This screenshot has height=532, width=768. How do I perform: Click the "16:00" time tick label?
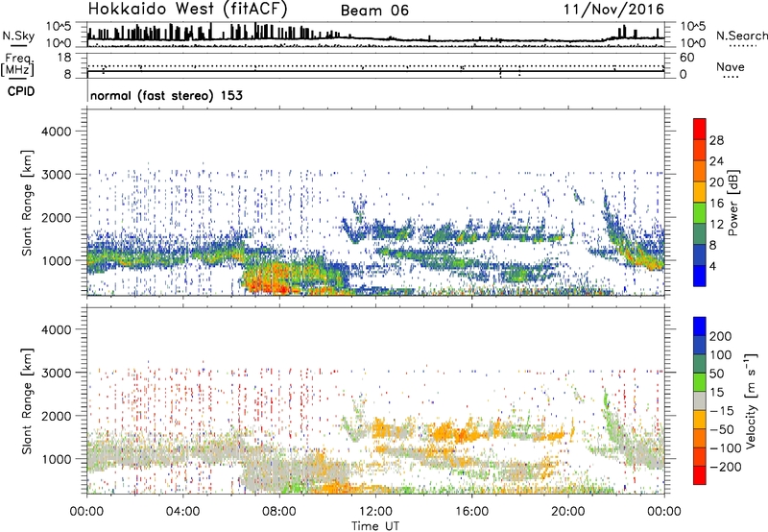(x=471, y=512)
